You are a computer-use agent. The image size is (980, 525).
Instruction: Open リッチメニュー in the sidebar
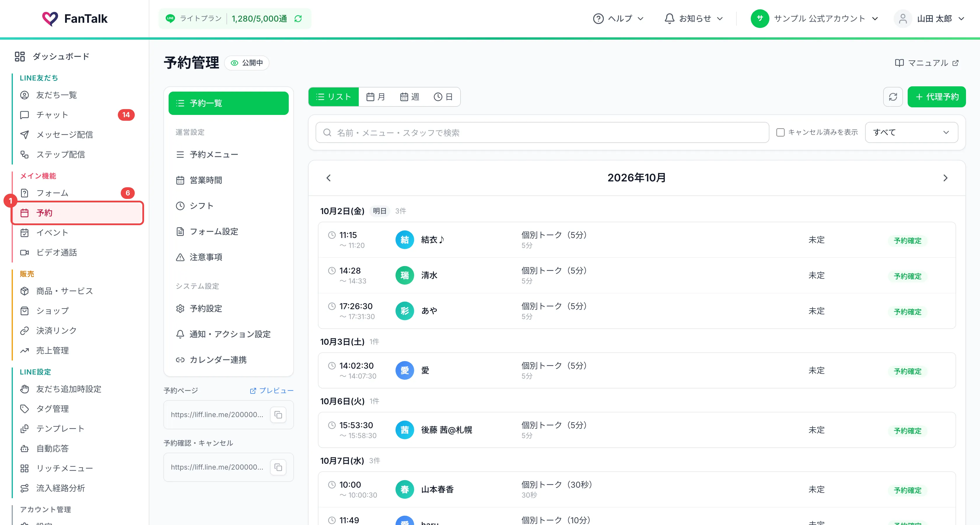click(x=78, y=468)
